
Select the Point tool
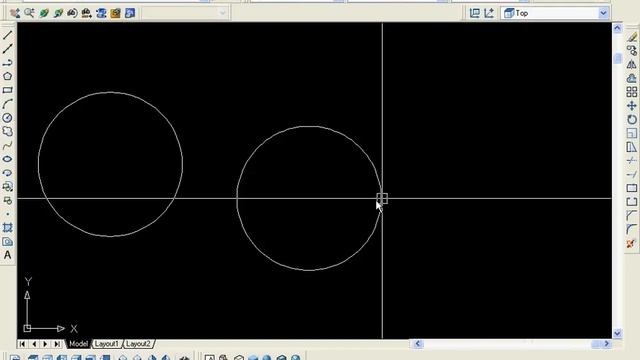(7, 214)
